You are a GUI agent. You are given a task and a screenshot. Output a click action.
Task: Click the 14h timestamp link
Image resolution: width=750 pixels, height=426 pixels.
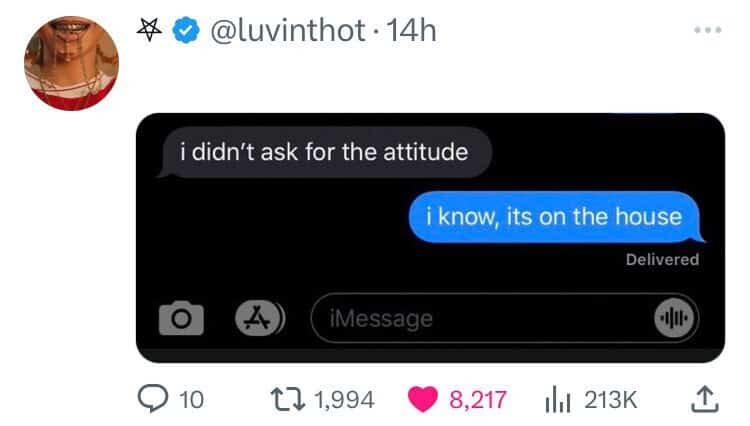click(411, 31)
